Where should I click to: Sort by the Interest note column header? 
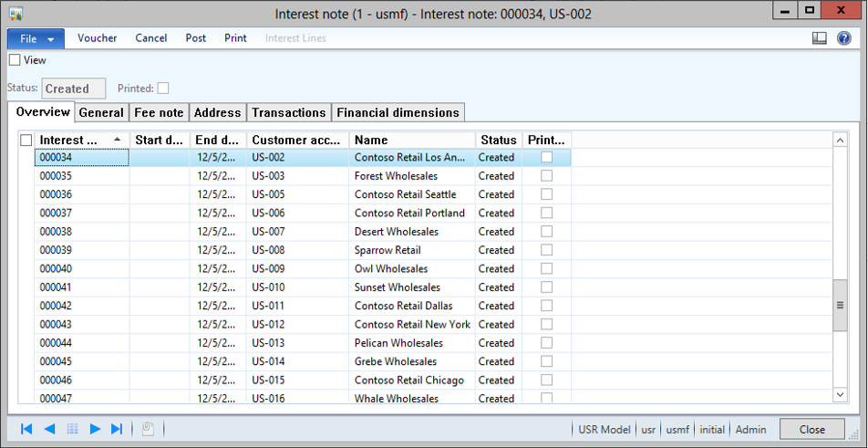(x=73, y=140)
